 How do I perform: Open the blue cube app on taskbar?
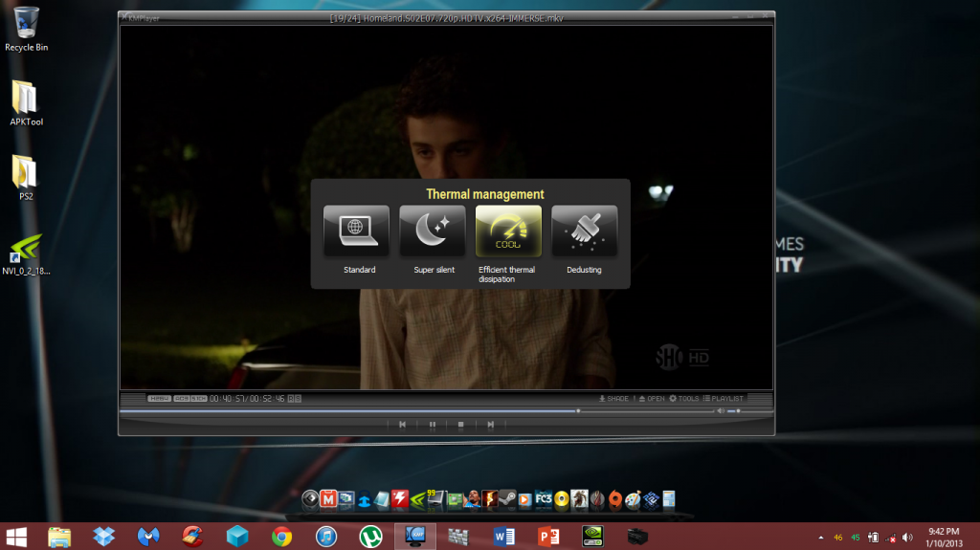(237, 537)
